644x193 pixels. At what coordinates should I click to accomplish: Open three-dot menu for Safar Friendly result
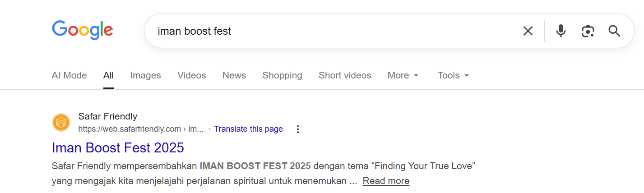click(x=297, y=129)
